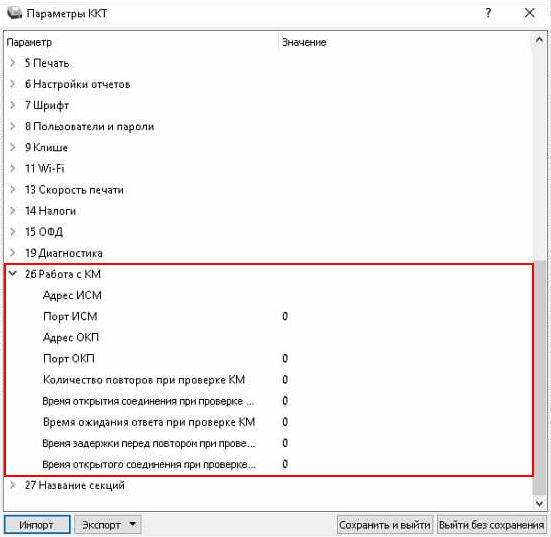The height and width of the screenshot is (537, 551).
Task: Click the printer icon in title bar
Action: (15, 13)
